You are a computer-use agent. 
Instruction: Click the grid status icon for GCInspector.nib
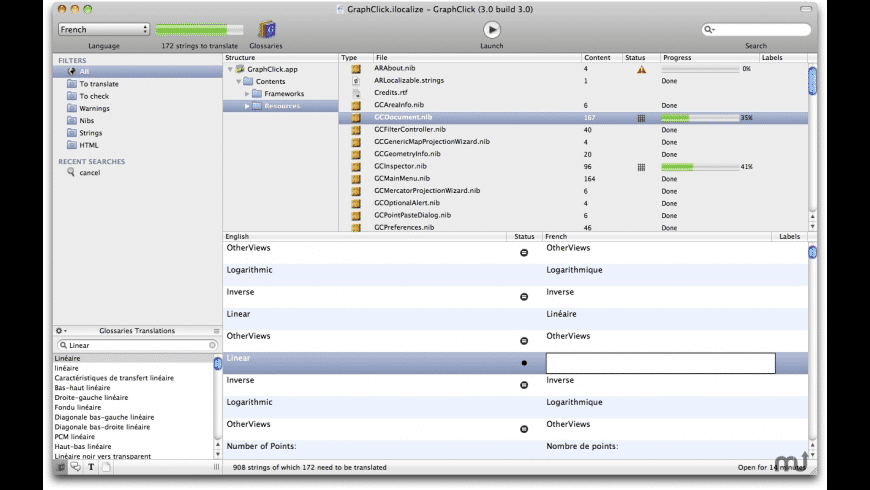click(641, 167)
